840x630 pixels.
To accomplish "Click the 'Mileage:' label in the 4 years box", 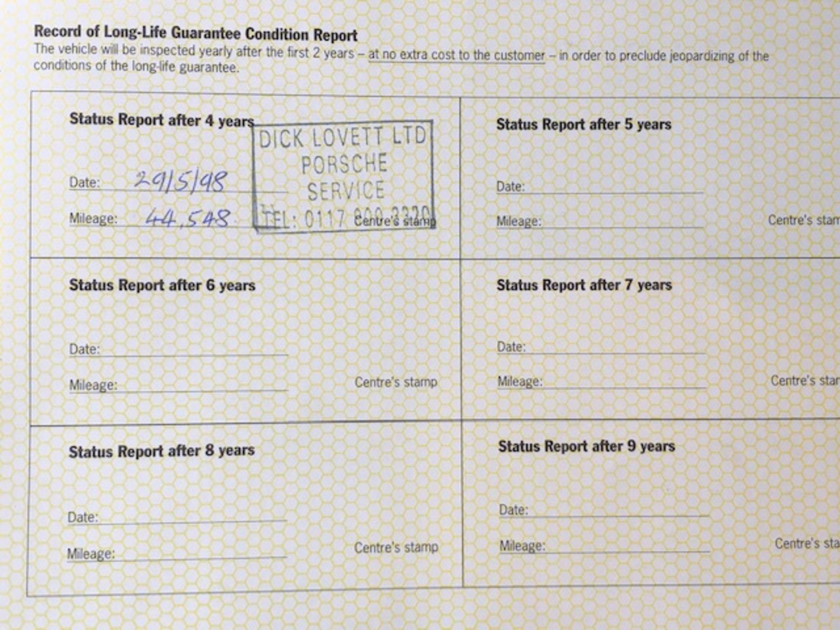I will tap(93, 218).
